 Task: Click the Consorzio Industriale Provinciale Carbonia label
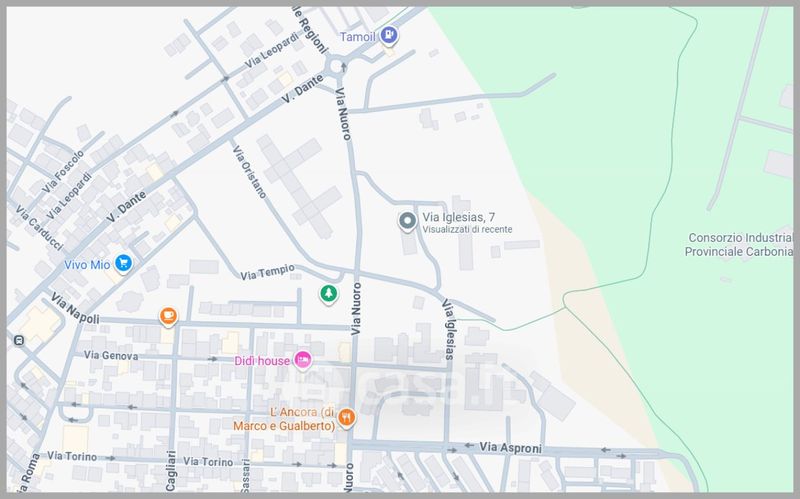click(x=738, y=245)
